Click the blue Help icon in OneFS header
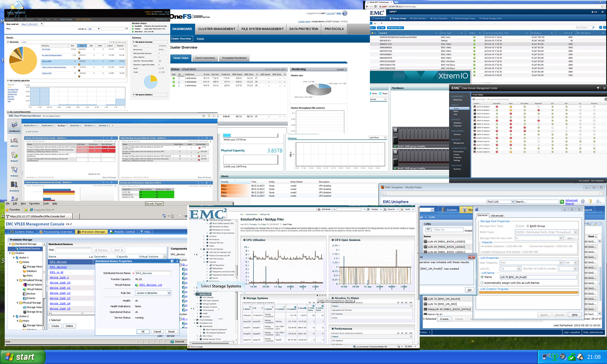 tap(345, 13)
